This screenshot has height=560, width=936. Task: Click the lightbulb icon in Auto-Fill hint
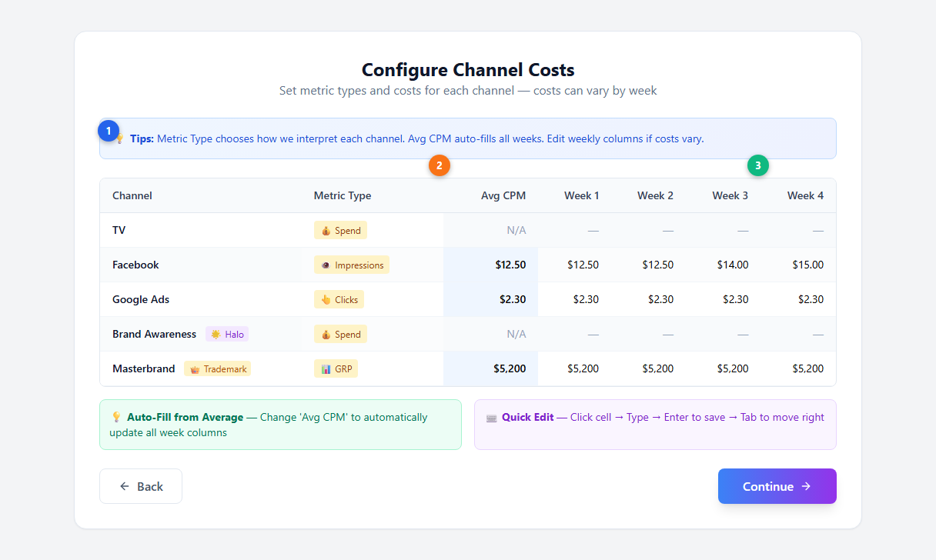click(x=116, y=417)
